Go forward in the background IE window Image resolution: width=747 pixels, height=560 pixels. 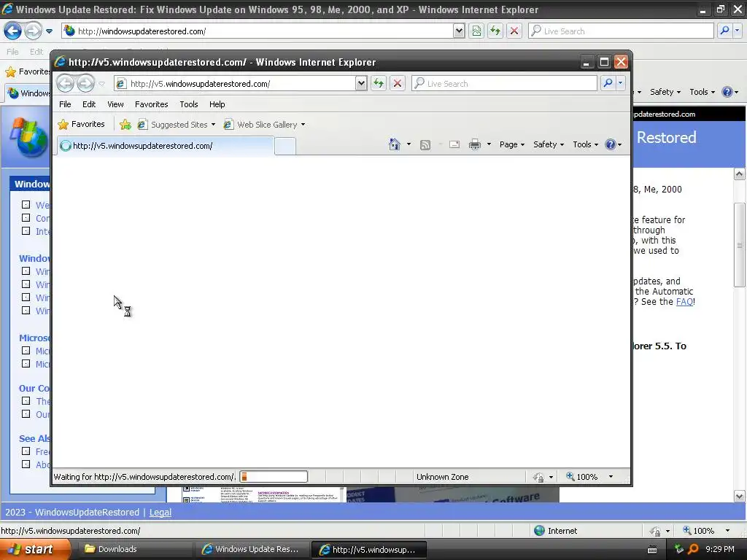pyautogui.click(x=33, y=31)
